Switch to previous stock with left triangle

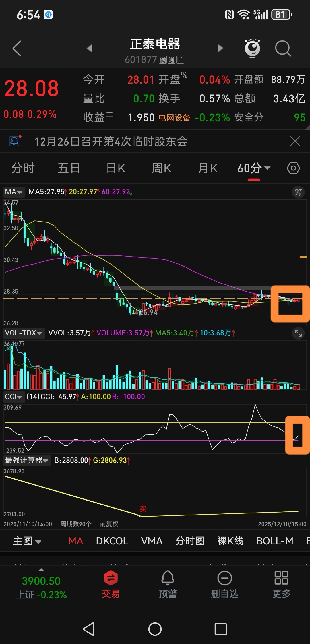point(90,48)
